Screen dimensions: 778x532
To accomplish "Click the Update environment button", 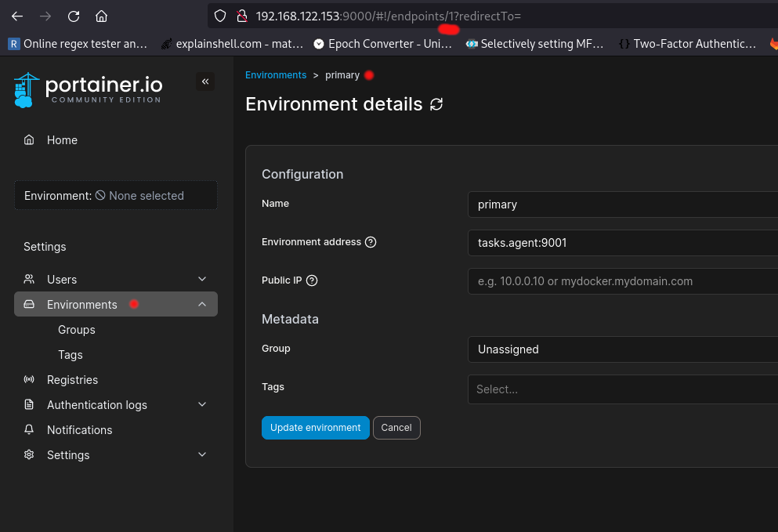I will click(316, 428).
